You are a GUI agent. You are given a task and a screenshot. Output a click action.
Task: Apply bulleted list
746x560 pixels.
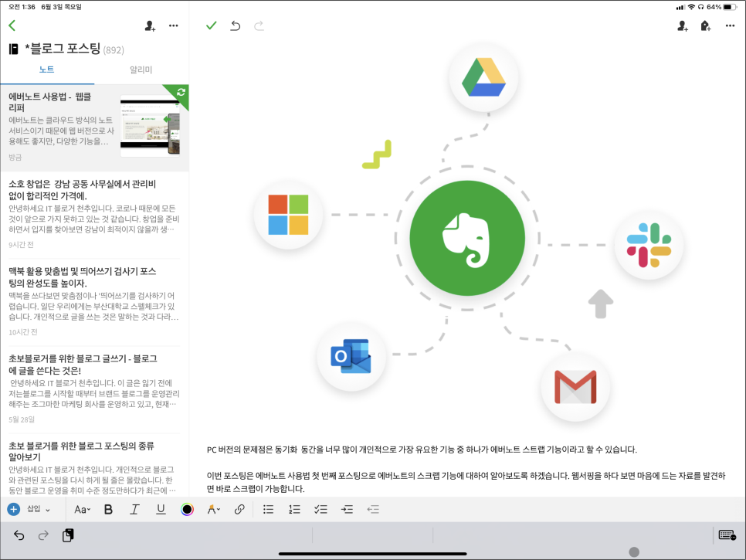point(268,510)
